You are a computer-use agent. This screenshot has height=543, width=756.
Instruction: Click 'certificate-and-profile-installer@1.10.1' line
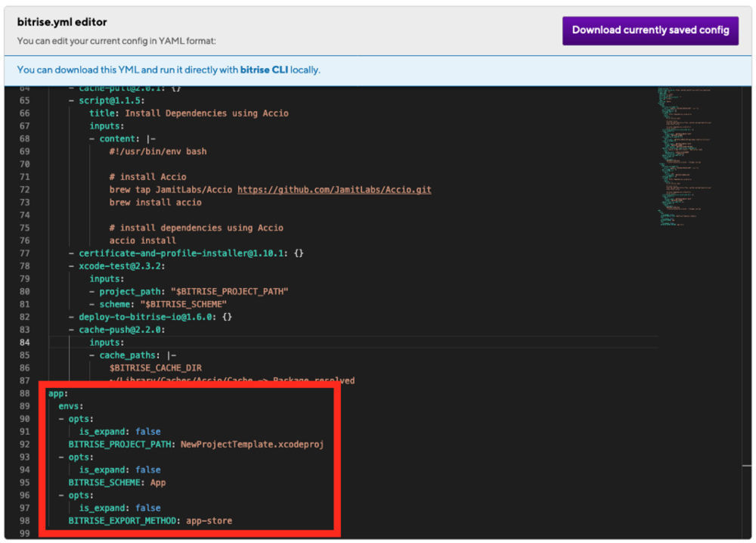click(x=191, y=253)
